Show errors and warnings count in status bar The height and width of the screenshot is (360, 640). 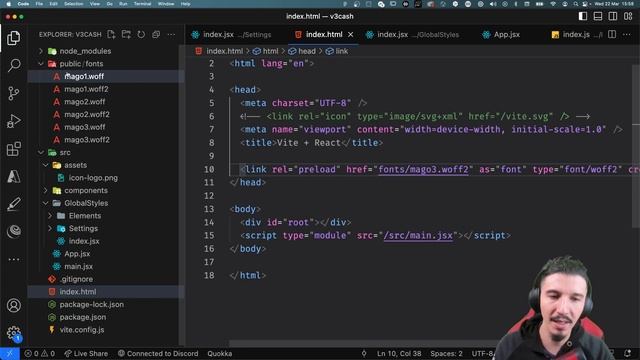(x=40, y=353)
